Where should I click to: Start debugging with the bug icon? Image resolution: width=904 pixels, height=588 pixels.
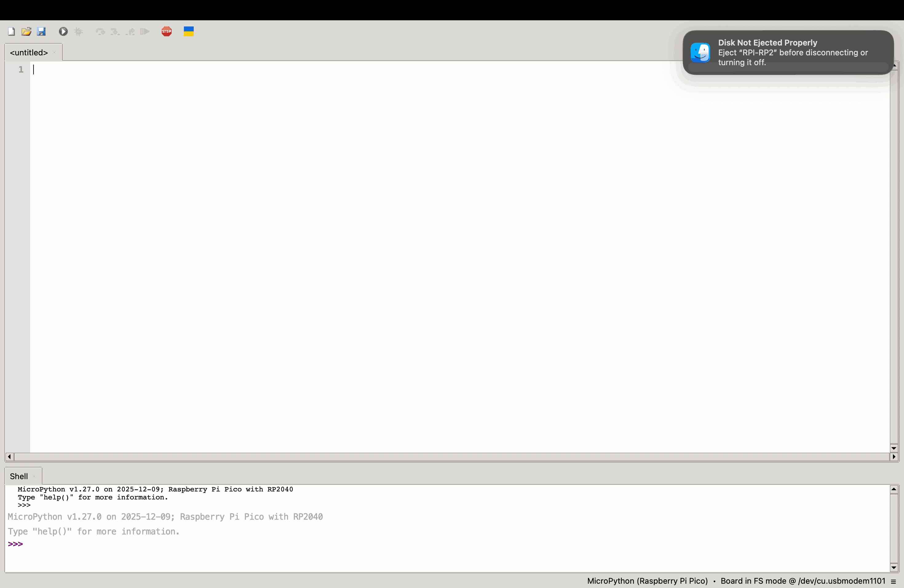78,32
